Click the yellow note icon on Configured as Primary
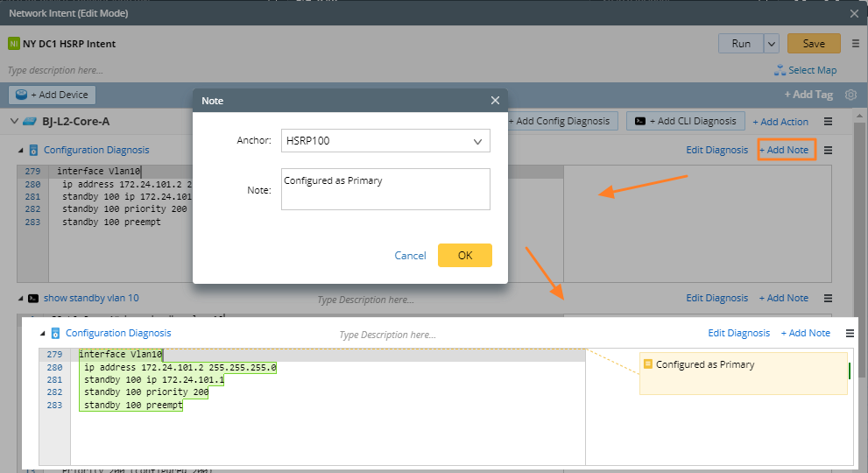Screen dimensions: 868x473 (647, 364)
